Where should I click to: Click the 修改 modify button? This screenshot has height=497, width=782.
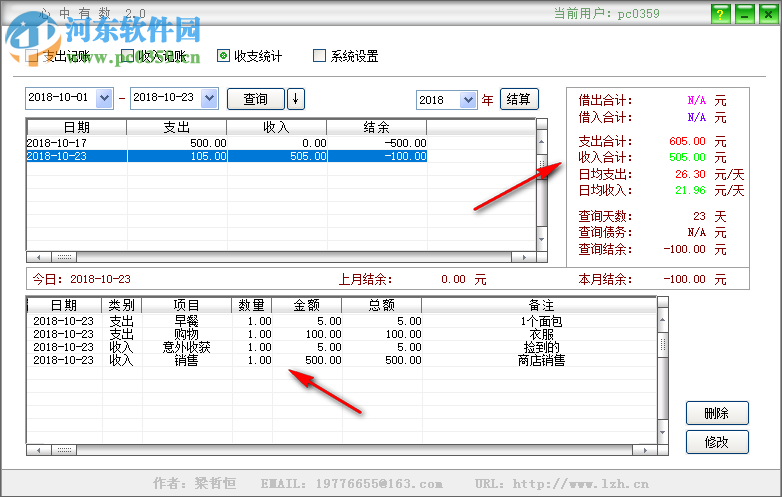click(x=717, y=442)
